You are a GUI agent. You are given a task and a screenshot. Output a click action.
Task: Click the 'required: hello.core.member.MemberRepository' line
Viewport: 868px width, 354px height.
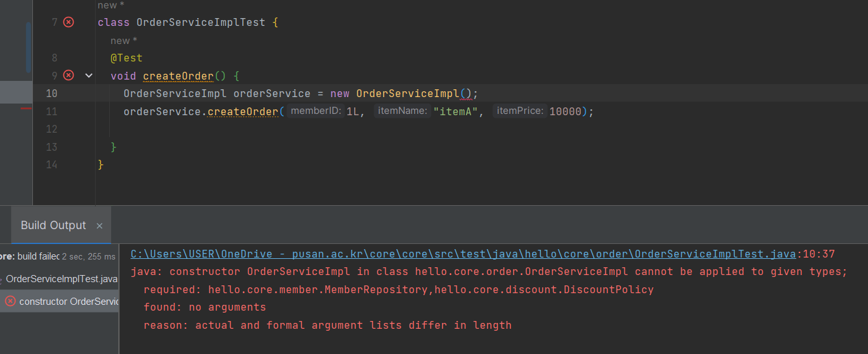coord(399,289)
